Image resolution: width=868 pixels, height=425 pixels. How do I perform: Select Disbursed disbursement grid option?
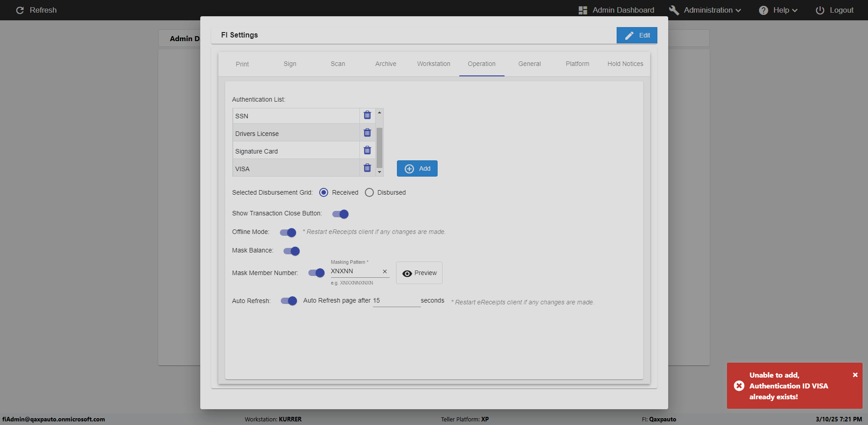click(369, 192)
